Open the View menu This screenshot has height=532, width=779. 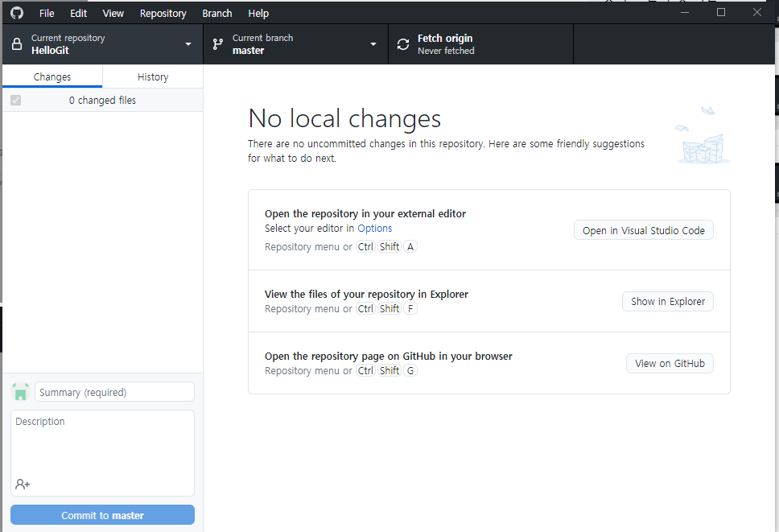[113, 14]
